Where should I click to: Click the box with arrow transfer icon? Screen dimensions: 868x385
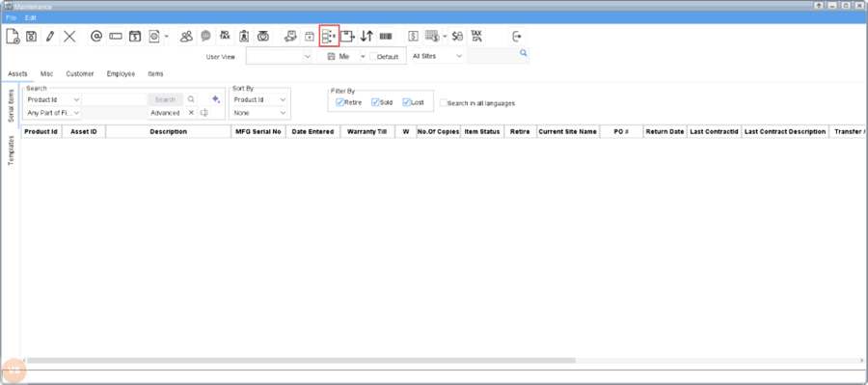347,37
